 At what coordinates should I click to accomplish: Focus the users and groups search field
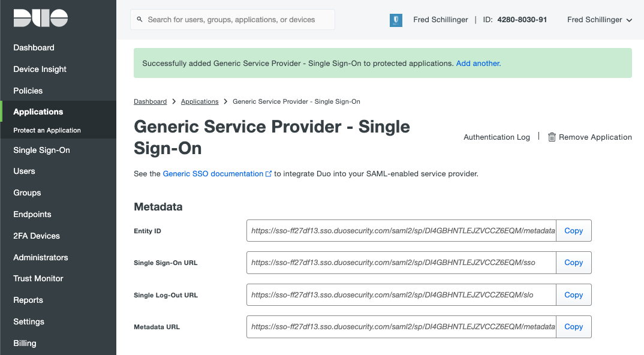(233, 19)
